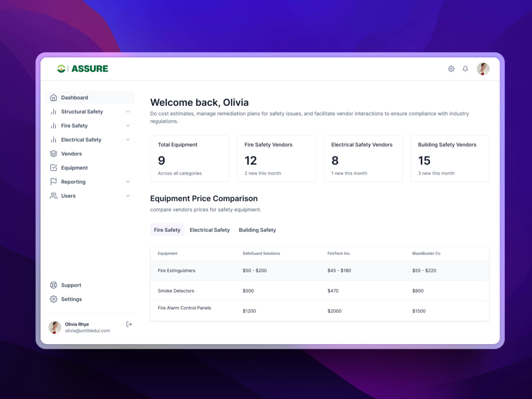Expand the Fire Safety sidebar chevron

pyautogui.click(x=128, y=126)
